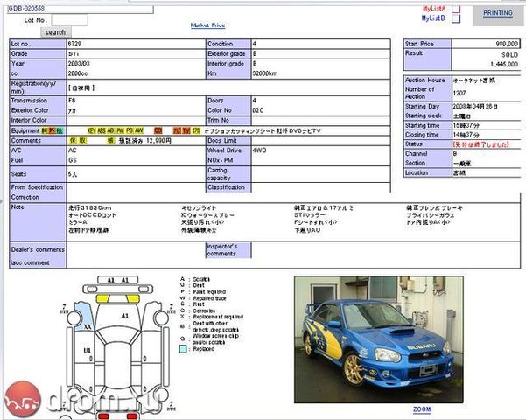This screenshot has height=420, width=526.
Task: Select mileage value 32000km
Action: coord(265,73)
